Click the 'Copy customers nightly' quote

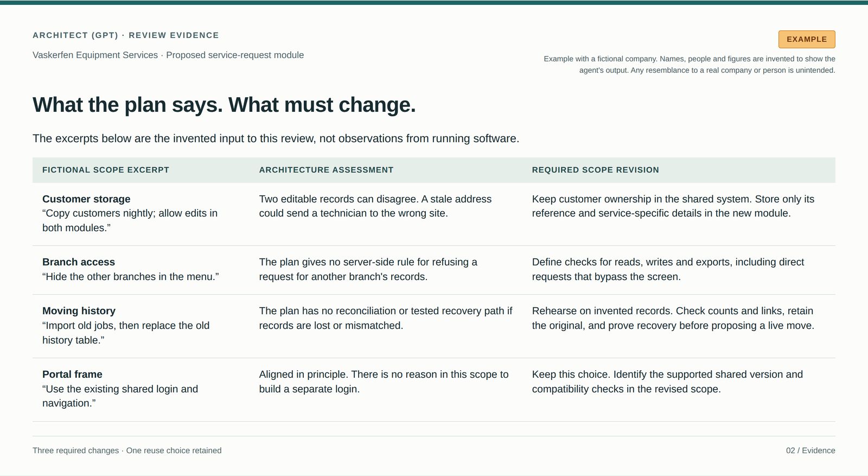(x=130, y=220)
